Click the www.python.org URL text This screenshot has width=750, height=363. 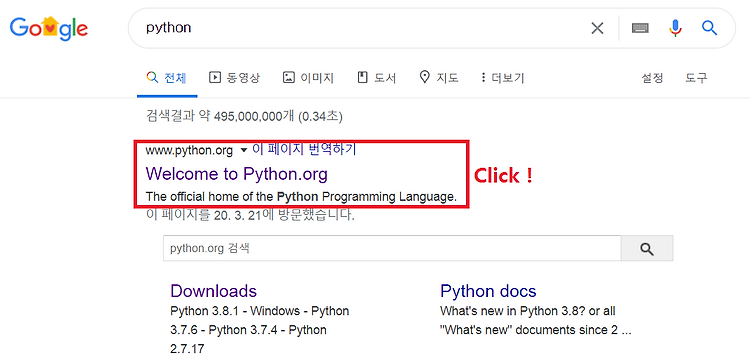tap(189, 151)
